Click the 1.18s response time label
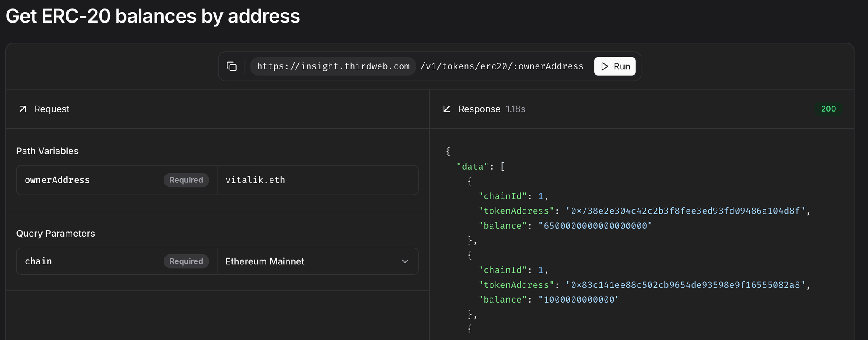868x340 pixels. (x=515, y=109)
